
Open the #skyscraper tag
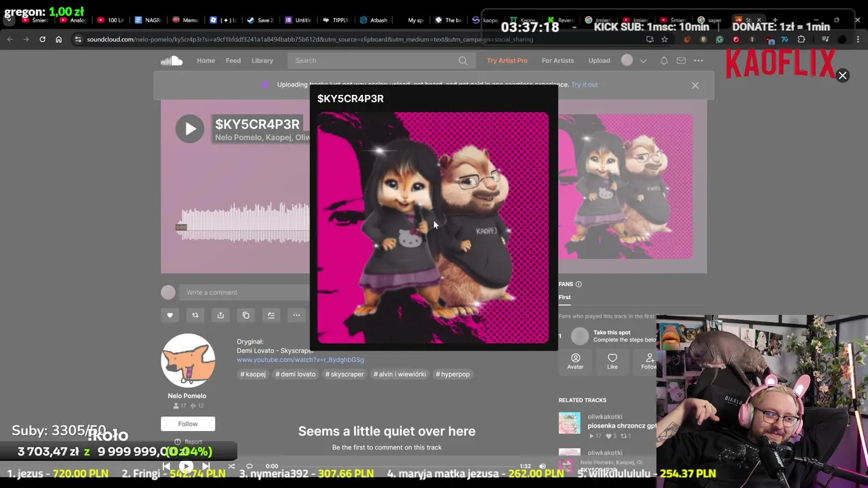(x=344, y=374)
